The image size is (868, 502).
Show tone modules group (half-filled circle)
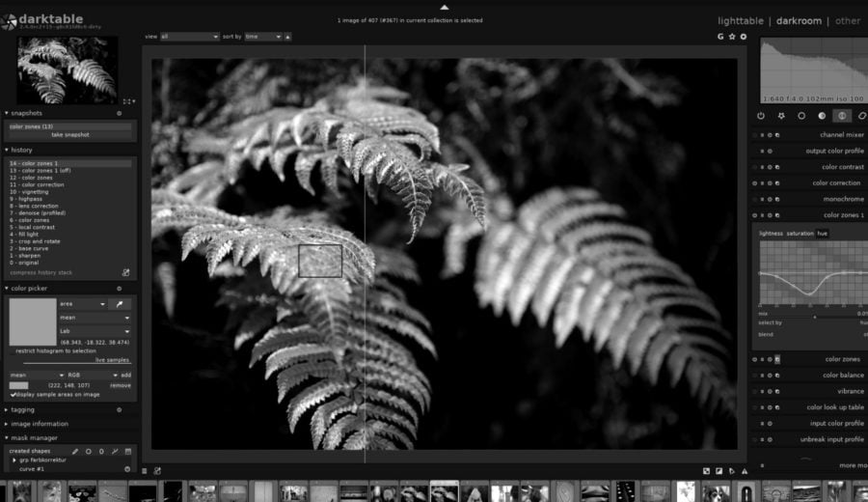pos(822,116)
